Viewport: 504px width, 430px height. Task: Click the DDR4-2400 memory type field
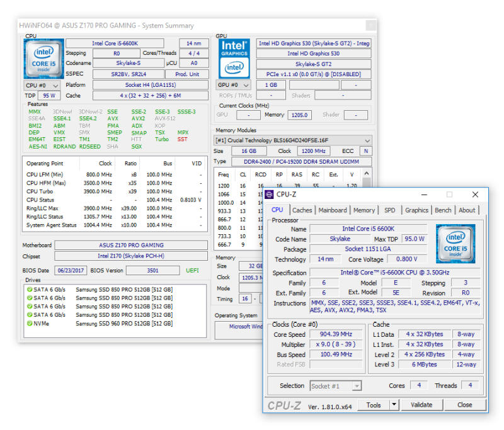(302, 162)
